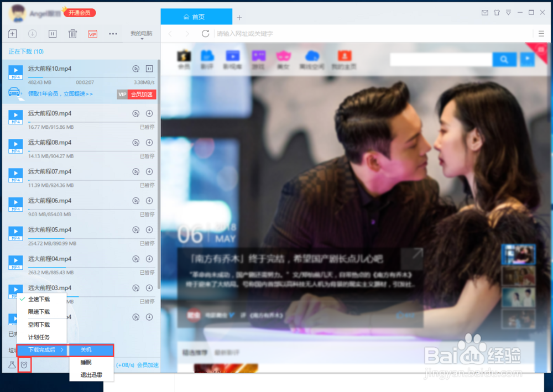Click the alarm clock schedule icon
The image size is (553, 392).
point(24,365)
